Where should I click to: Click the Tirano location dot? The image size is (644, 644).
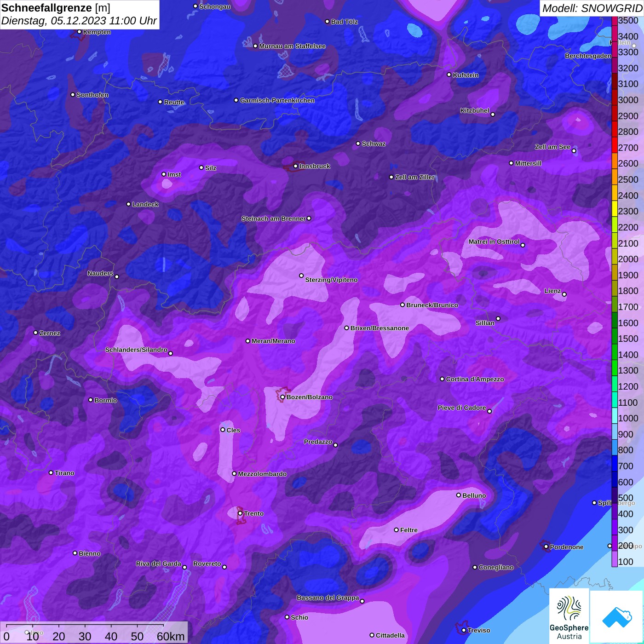pos(51,473)
